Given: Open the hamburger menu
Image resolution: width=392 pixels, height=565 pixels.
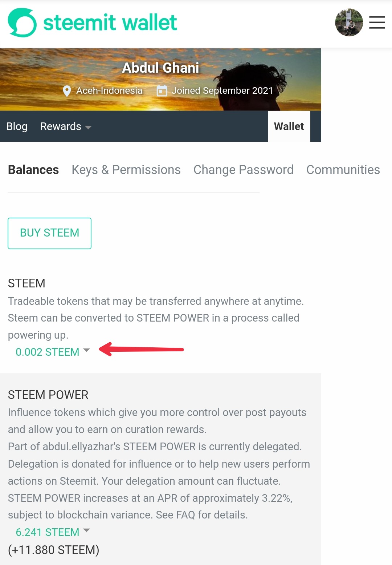Looking at the screenshot, I should tap(377, 23).
